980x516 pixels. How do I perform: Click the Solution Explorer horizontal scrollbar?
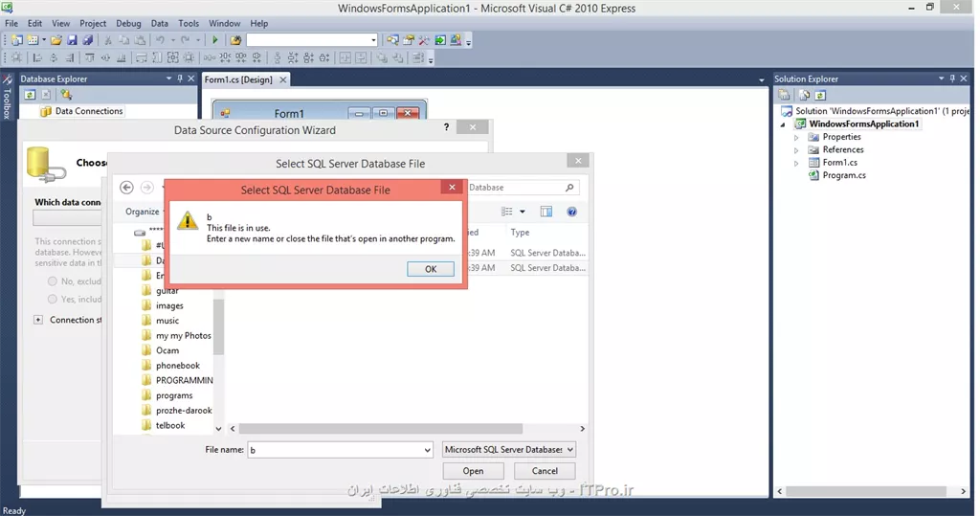click(x=865, y=492)
